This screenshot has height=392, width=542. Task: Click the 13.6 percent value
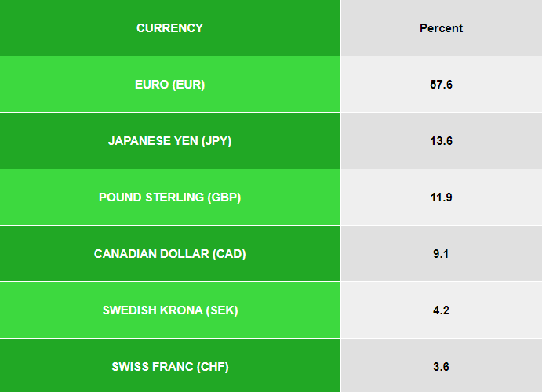pyautogui.click(x=442, y=141)
